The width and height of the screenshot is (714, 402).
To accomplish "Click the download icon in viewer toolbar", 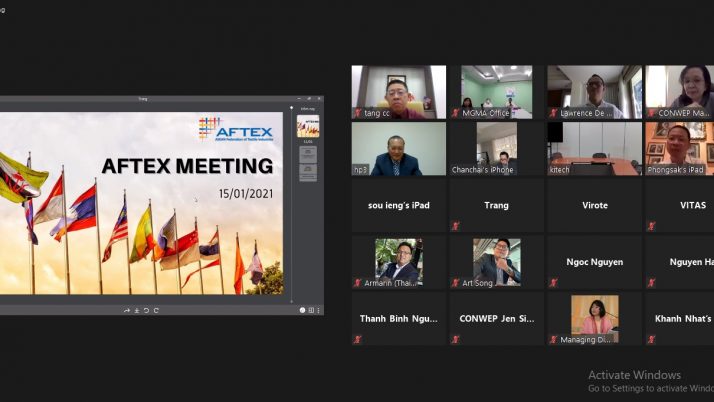I will coord(137,310).
